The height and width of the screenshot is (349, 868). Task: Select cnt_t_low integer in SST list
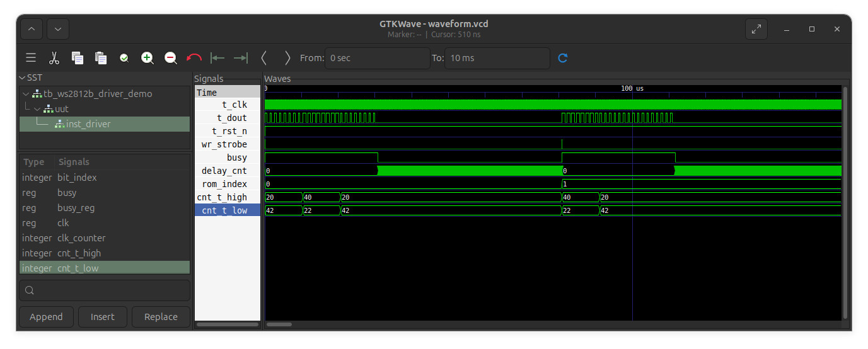105,268
